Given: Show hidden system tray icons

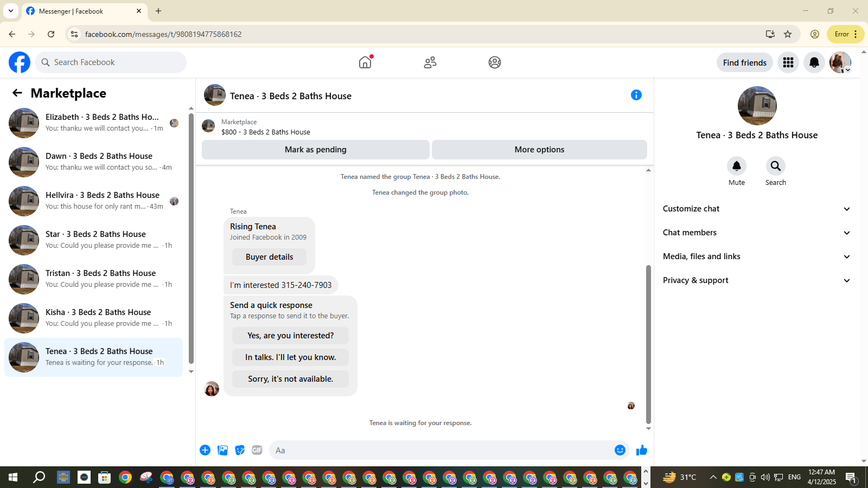Looking at the screenshot, I should click(713, 477).
